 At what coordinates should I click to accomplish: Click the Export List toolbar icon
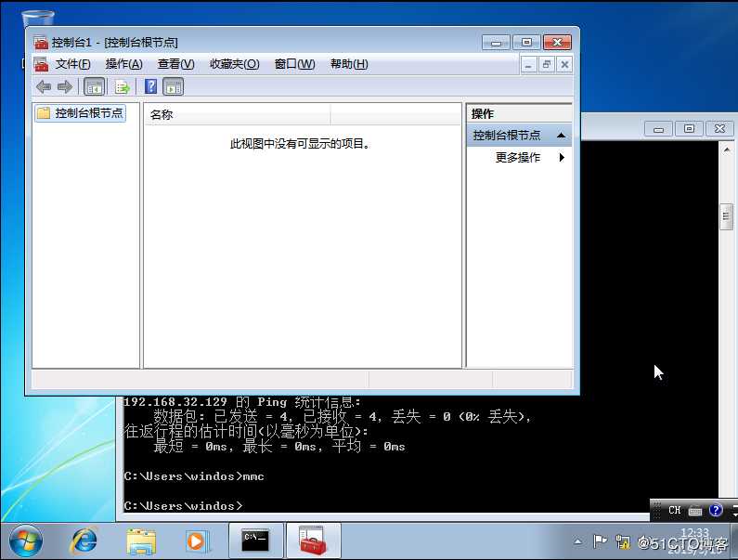click(122, 87)
